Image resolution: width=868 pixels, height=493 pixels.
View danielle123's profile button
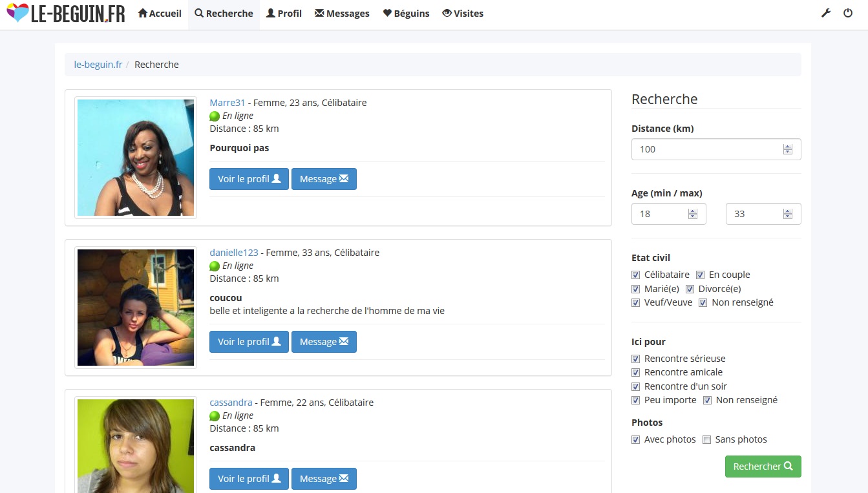point(249,342)
